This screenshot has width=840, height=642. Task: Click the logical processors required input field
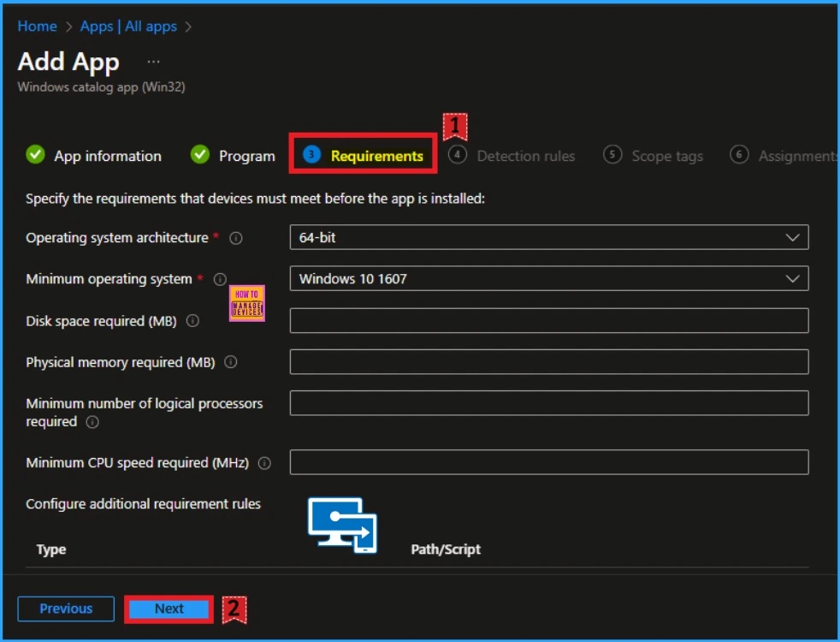[x=549, y=403]
